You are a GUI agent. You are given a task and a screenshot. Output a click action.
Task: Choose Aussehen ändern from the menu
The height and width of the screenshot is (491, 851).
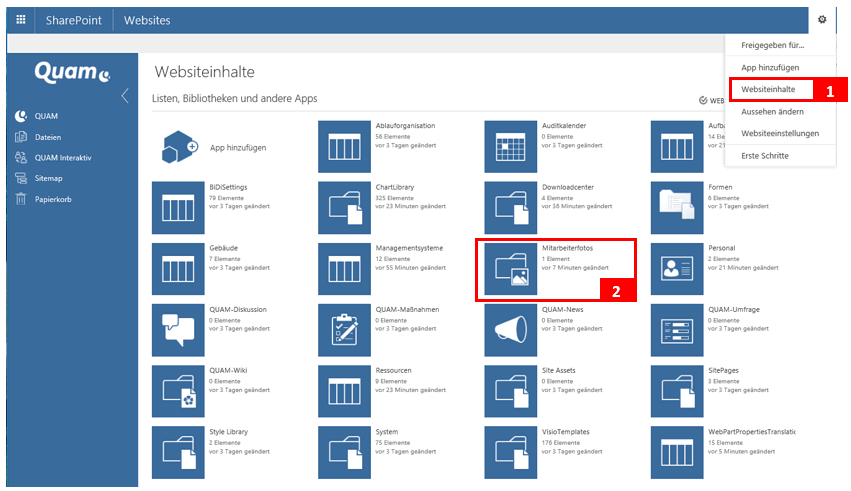(774, 111)
